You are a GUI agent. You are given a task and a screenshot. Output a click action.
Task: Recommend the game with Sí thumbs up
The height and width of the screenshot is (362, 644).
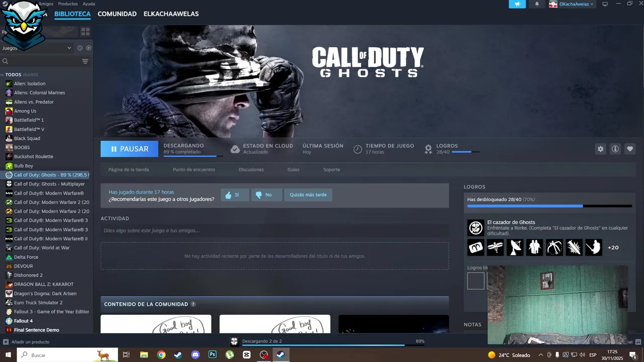tap(235, 195)
